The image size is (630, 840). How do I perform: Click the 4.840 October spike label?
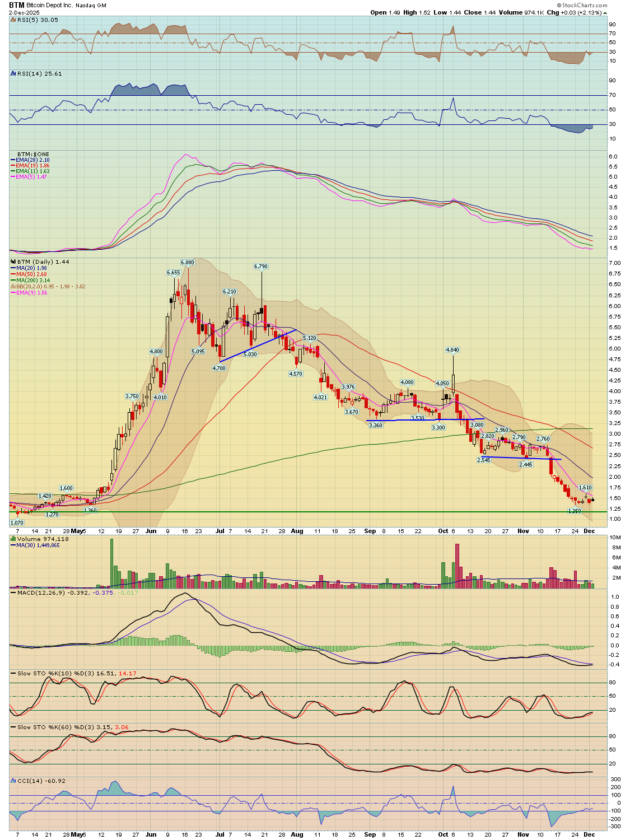tap(452, 349)
